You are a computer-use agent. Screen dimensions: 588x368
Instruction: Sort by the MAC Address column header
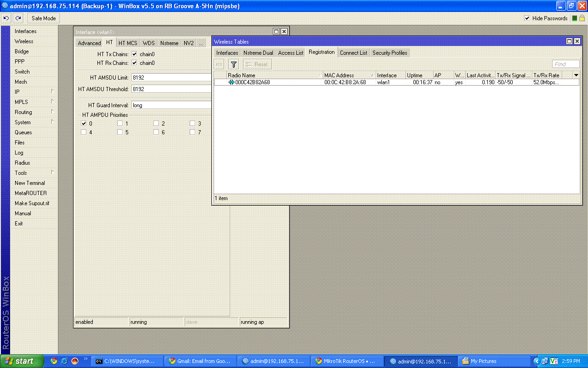(x=349, y=75)
